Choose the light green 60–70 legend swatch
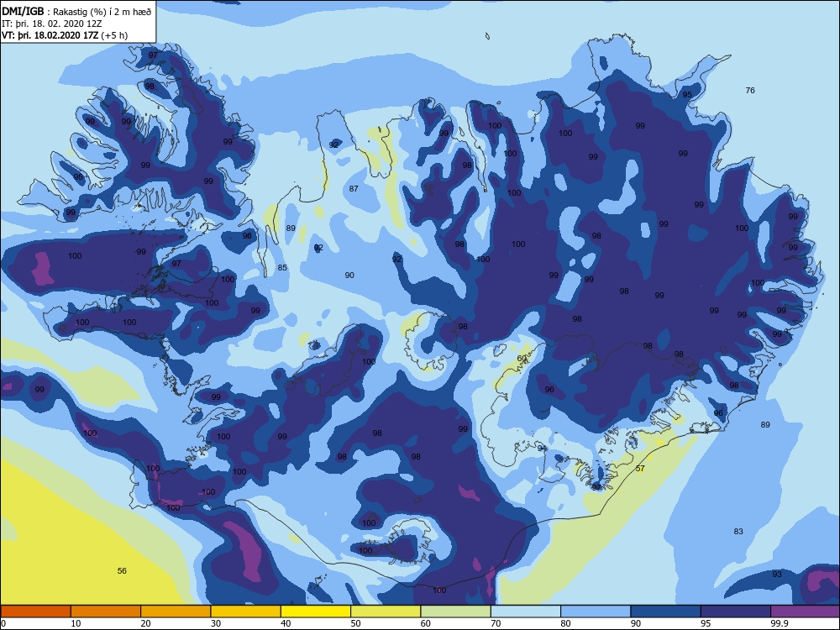 [456, 612]
